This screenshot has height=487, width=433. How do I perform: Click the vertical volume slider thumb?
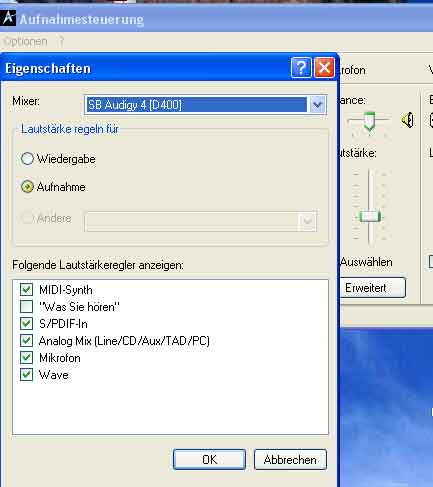click(369, 217)
